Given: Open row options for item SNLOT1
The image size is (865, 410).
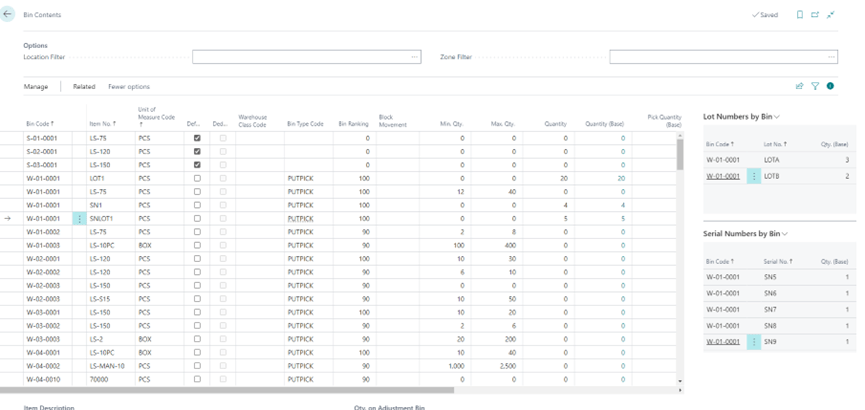Looking at the screenshot, I should (80, 218).
